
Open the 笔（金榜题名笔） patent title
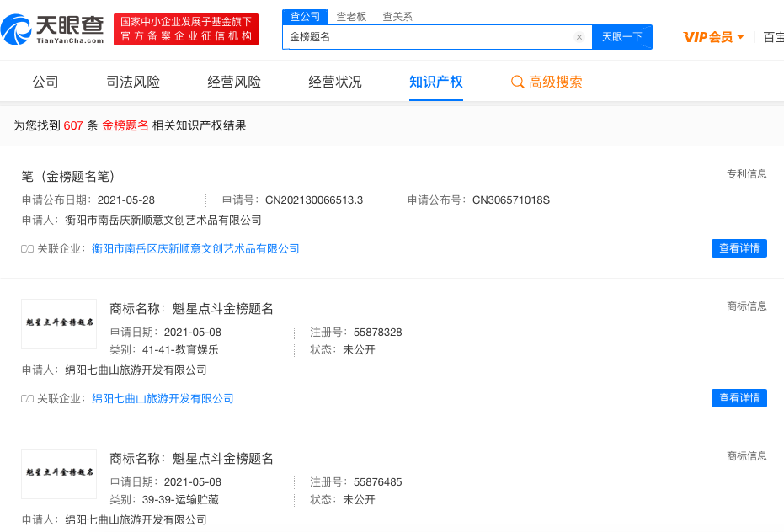68,177
